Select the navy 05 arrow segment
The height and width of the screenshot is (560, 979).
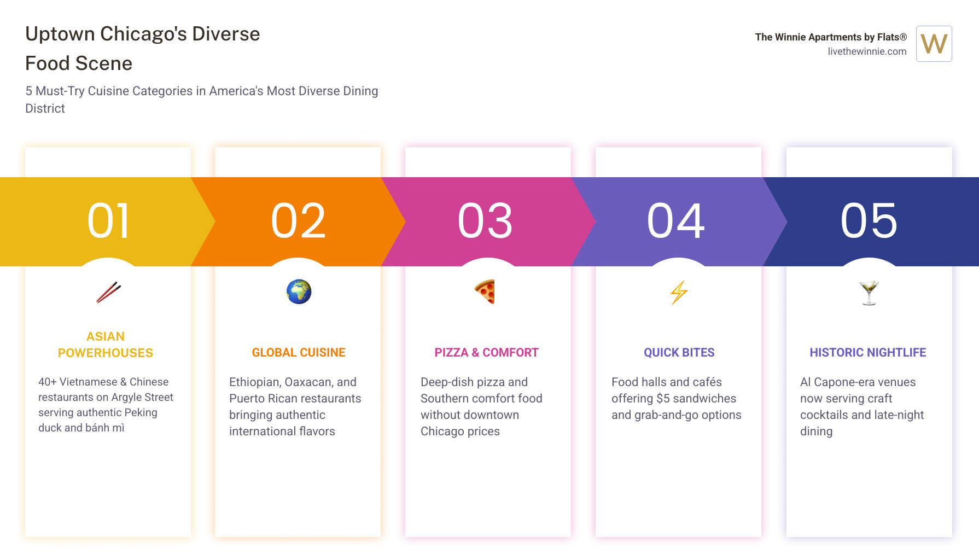pos(870,221)
